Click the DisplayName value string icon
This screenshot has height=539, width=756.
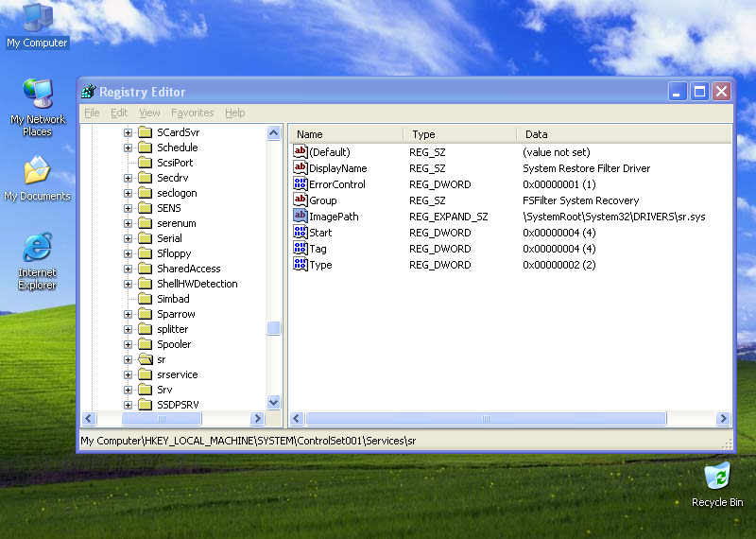pyautogui.click(x=300, y=168)
